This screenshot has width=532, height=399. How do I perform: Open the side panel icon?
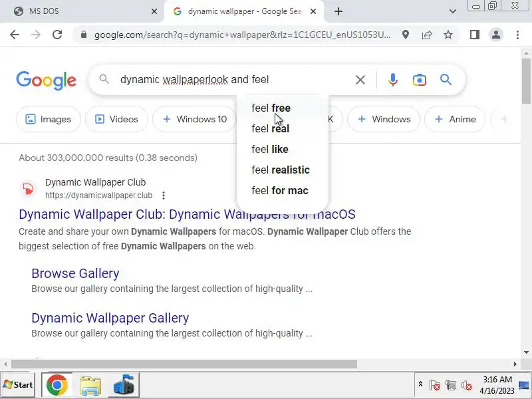(475, 35)
